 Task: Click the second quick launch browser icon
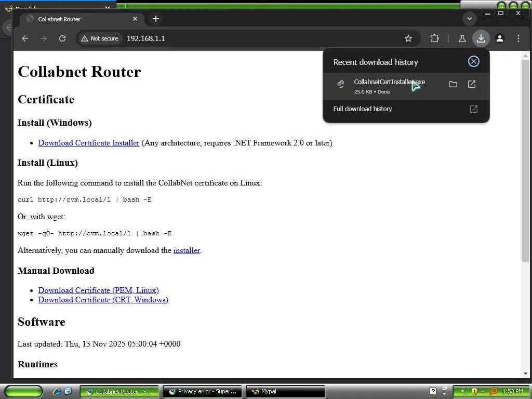(x=68, y=391)
